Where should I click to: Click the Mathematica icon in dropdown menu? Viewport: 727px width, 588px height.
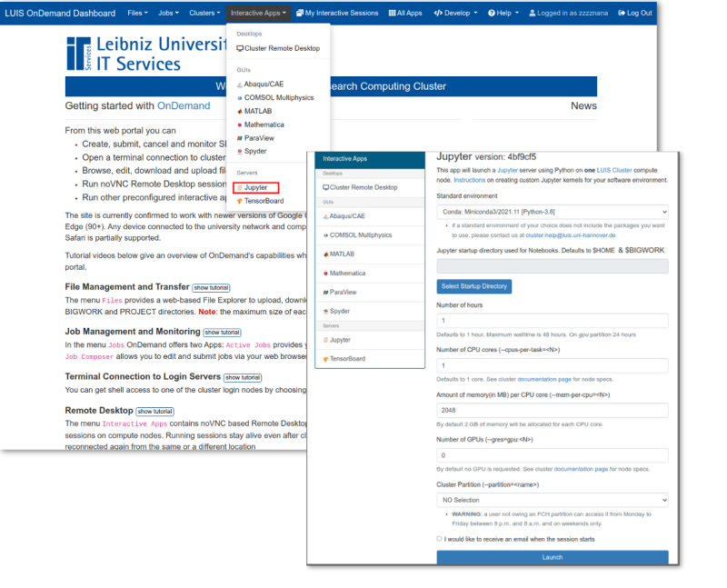click(x=240, y=125)
